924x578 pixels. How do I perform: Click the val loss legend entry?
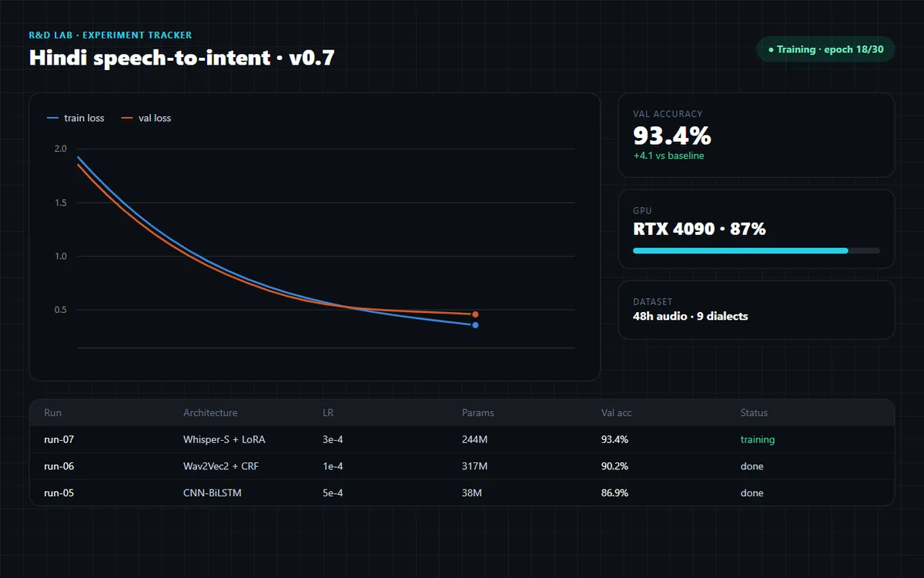(146, 118)
